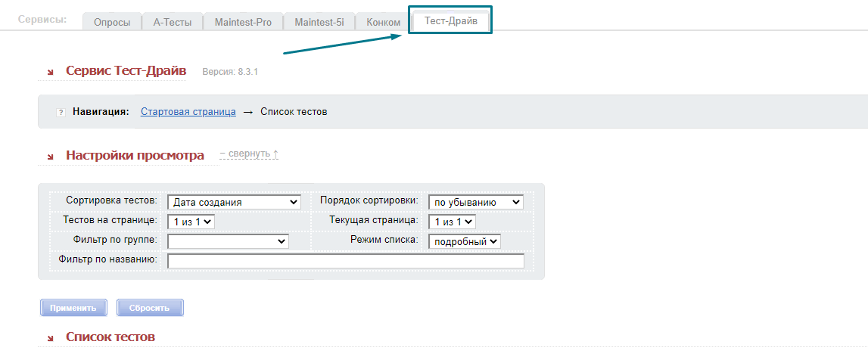
Task: Open the Тестов на странице dropdown
Action: point(191,221)
